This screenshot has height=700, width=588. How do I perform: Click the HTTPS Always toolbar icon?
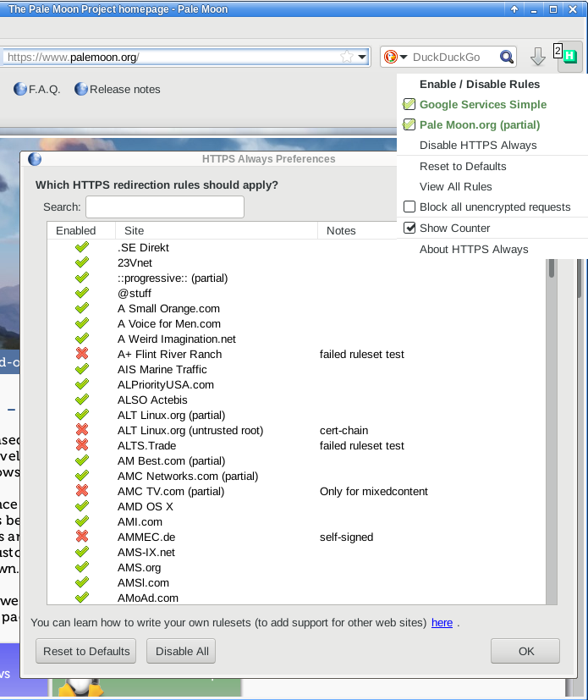[x=569, y=57]
